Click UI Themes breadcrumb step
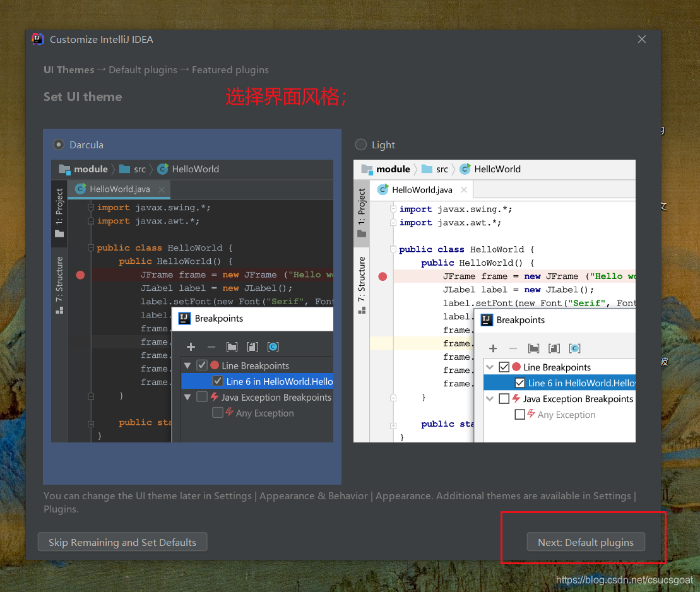Image resolution: width=700 pixels, height=592 pixels. click(69, 69)
